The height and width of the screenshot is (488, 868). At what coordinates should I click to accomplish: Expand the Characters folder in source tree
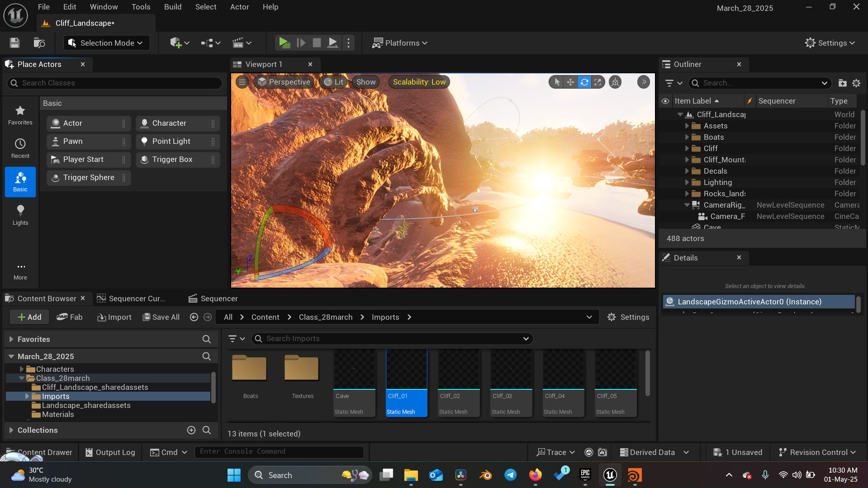click(x=22, y=369)
